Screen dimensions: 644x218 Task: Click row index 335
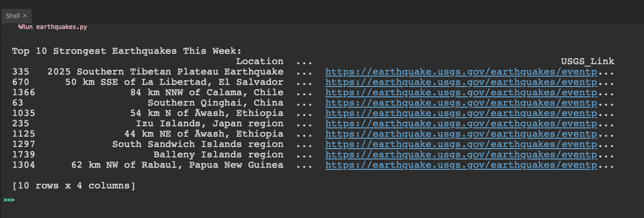21,71
